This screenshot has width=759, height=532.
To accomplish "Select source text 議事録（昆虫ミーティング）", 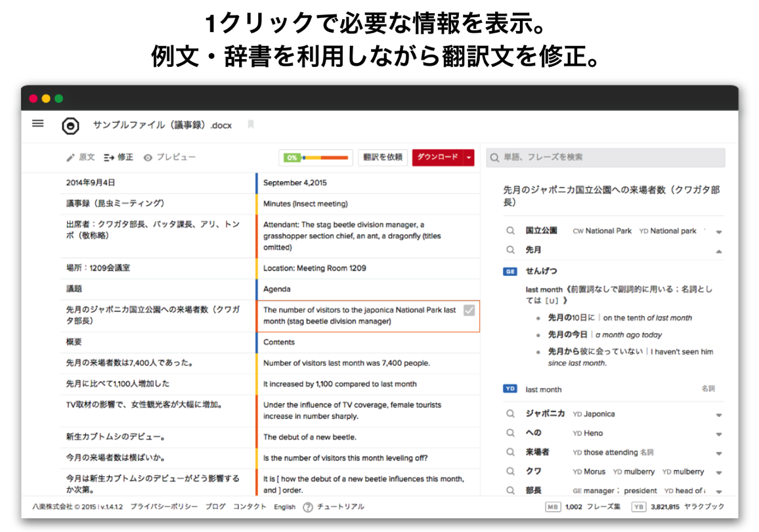I will [115, 204].
